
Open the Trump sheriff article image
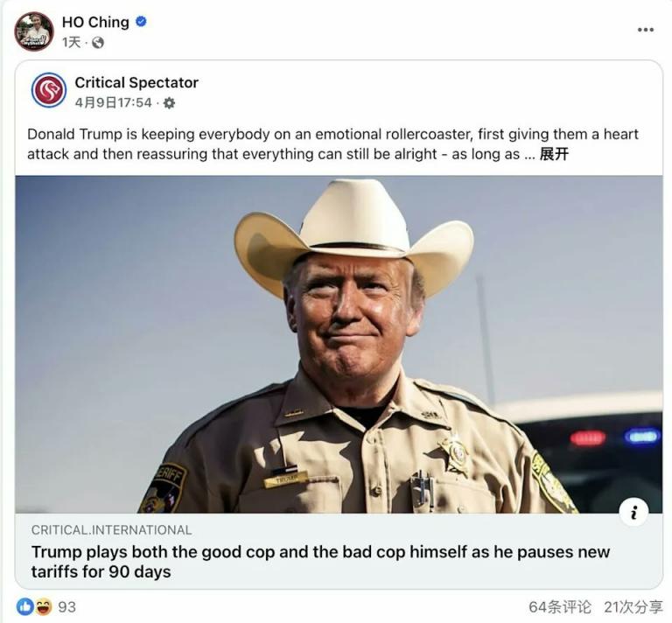339,344
